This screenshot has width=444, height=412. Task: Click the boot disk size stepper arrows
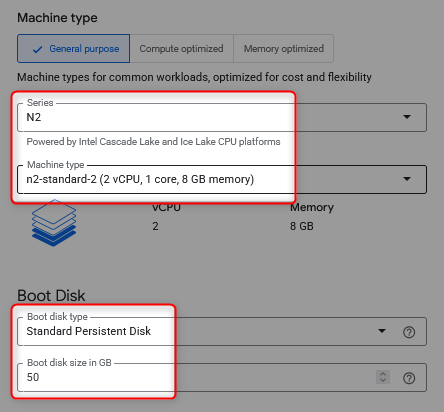pyautogui.click(x=383, y=377)
